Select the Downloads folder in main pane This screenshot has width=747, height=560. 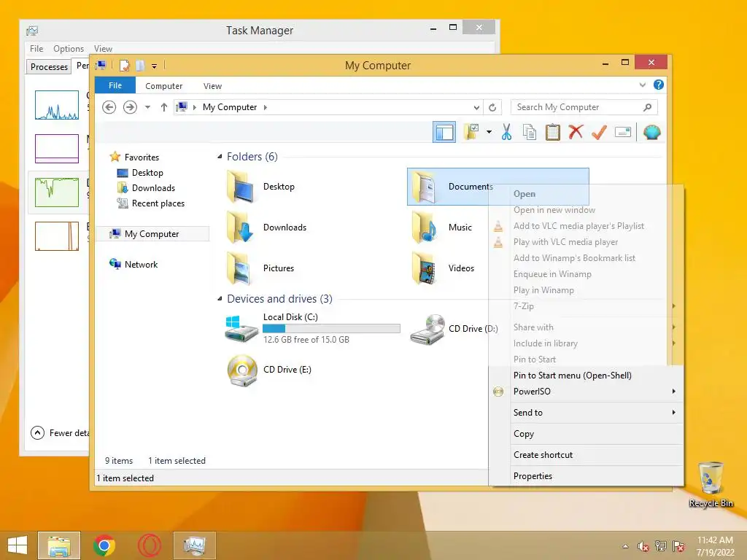(267, 227)
